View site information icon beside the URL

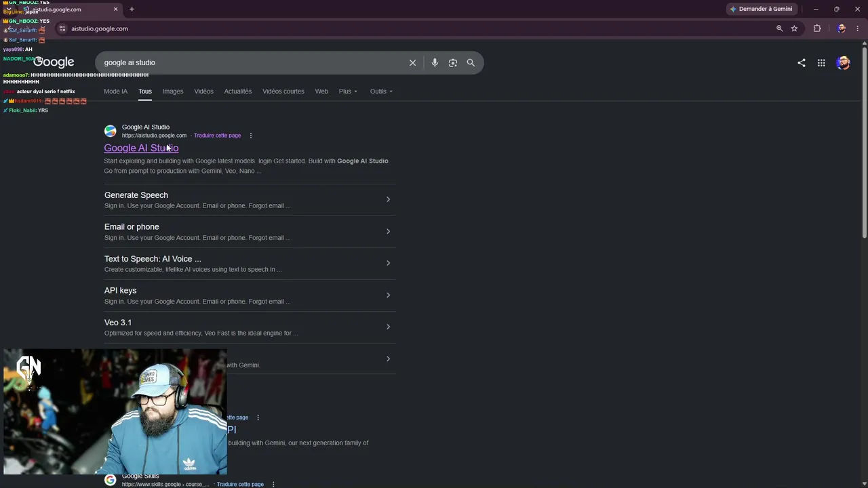point(62,28)
